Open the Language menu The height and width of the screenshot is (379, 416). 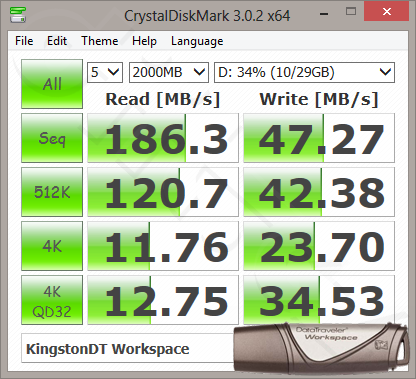(197, 41)
